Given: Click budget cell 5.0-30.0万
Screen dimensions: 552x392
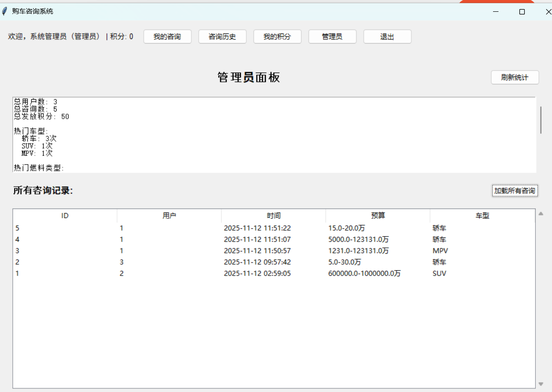Looking at the screenshot, I should tap(345, 262).
